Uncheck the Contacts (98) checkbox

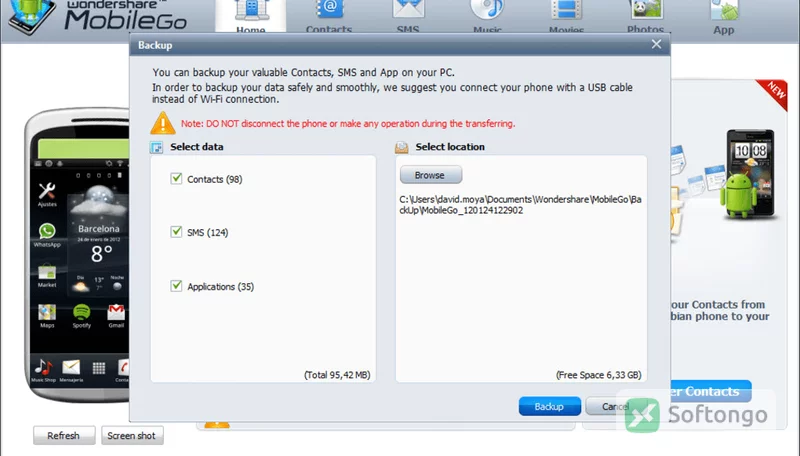tap(176, 179)
